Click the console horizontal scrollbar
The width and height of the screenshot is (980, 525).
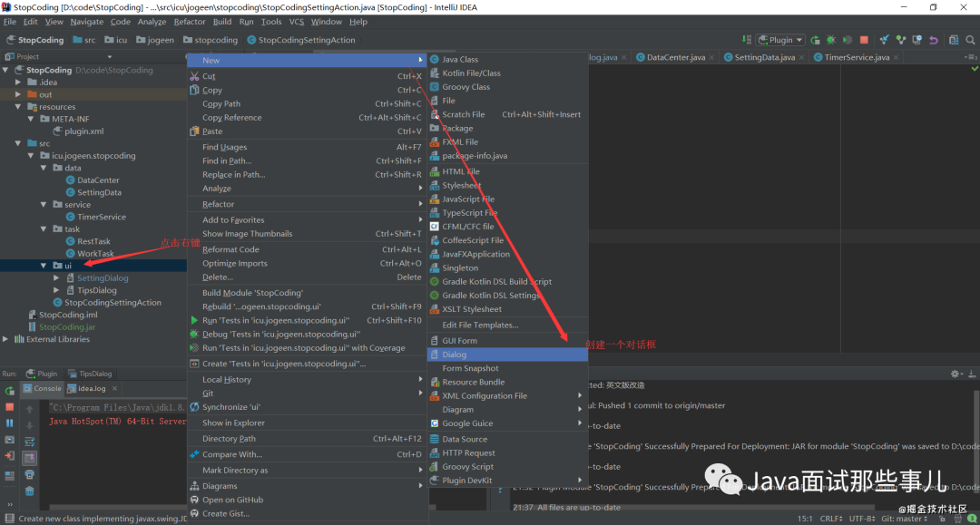[117, 507]
